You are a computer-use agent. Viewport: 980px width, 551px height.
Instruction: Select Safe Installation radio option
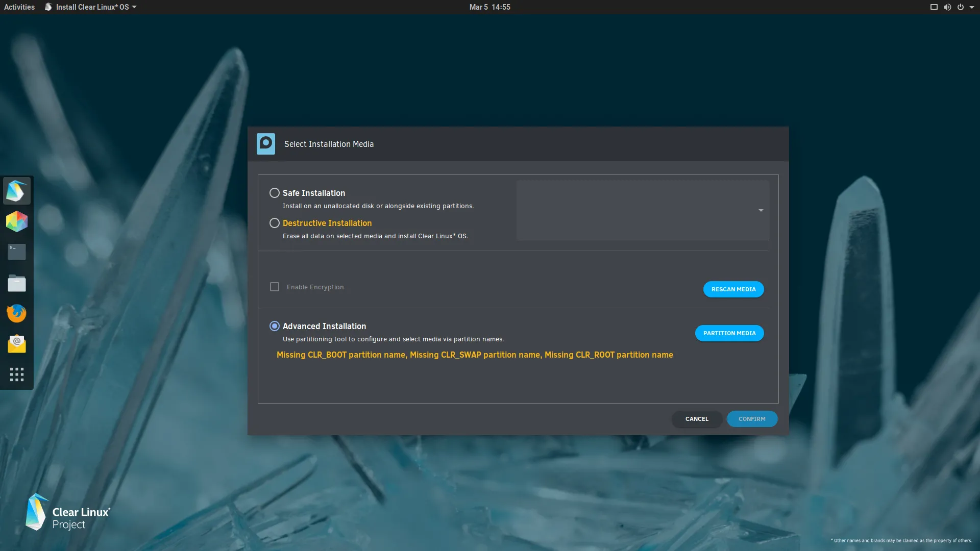275,193
